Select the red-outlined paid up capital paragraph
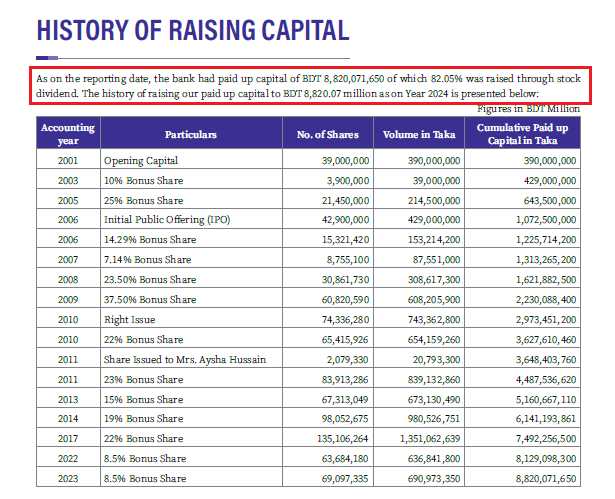The width and height of the screenshot is (615, 499). 310,85
